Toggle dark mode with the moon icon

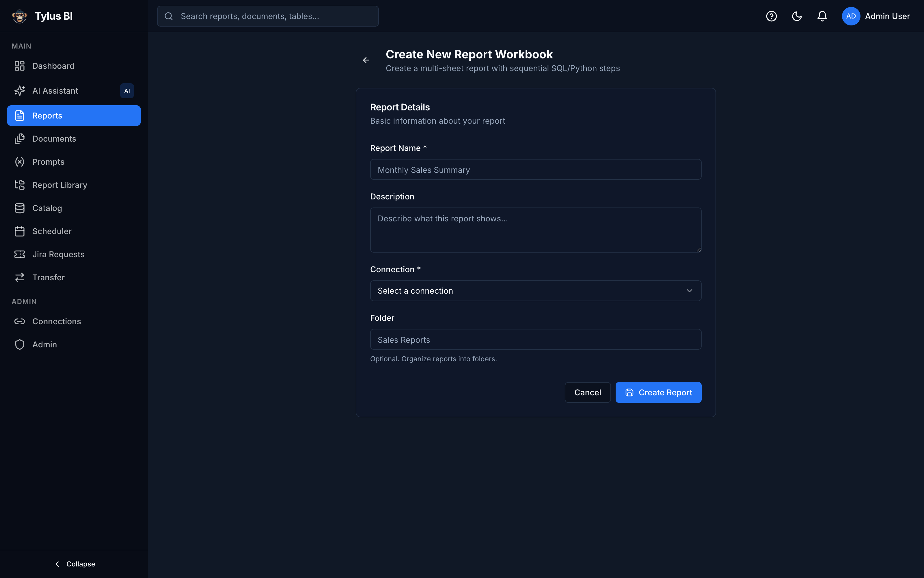click(797, 16)
